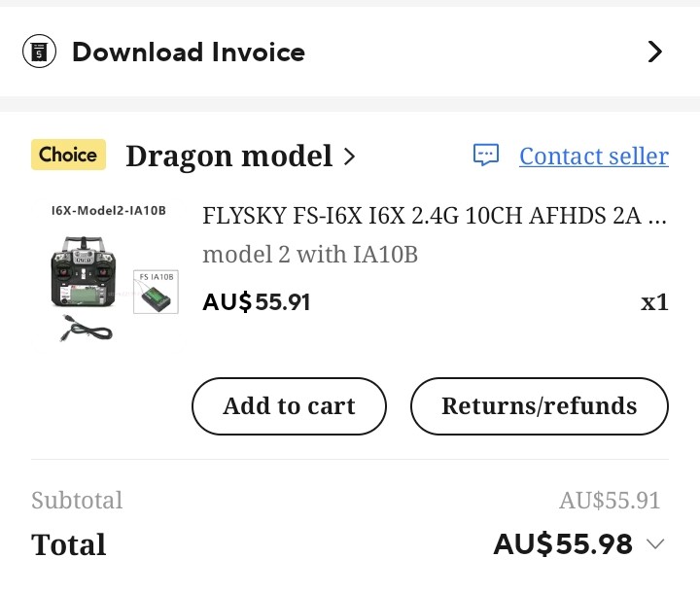The image size is (700, 593).
Task: Expand the Total price breakdown chevron
Action: (x=655, y=543)
